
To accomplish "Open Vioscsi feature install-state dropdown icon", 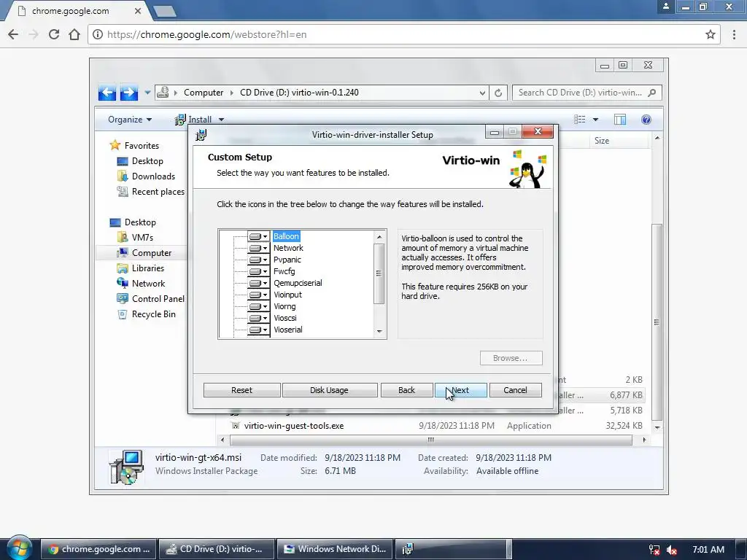I will click(259, 318).
